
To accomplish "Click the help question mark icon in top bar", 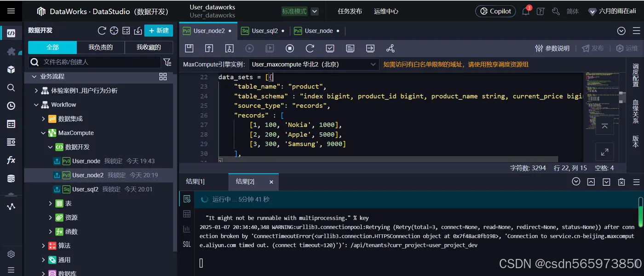I will tap(540, 11).
